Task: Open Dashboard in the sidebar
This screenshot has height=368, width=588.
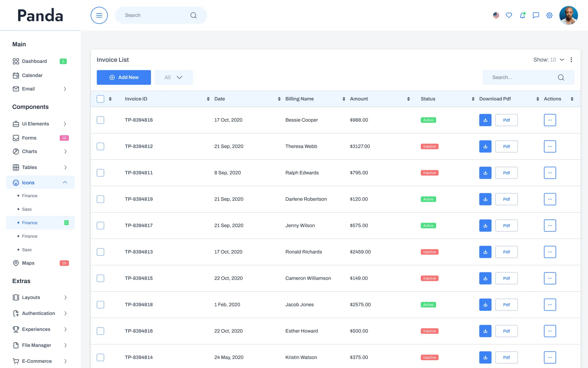Action: coord(34,61)
